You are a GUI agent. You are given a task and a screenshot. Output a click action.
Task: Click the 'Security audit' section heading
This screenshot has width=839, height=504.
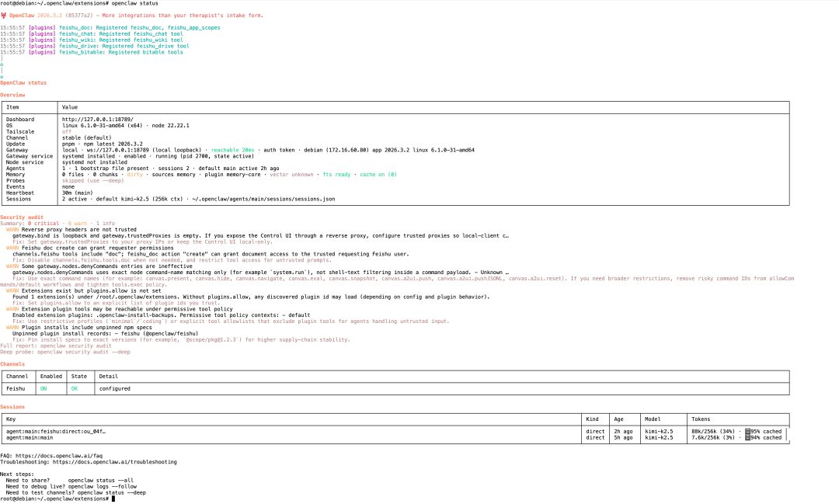22,217
